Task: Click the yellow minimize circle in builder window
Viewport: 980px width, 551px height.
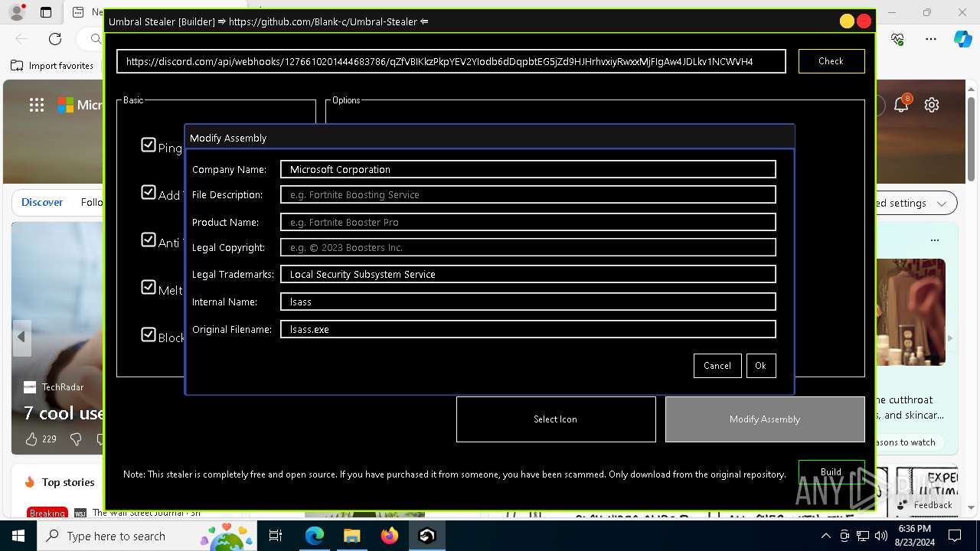Action: point(847,21)
